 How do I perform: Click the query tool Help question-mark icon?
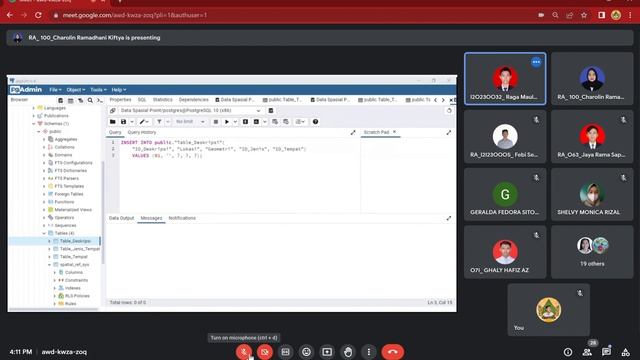pos(315,122)
